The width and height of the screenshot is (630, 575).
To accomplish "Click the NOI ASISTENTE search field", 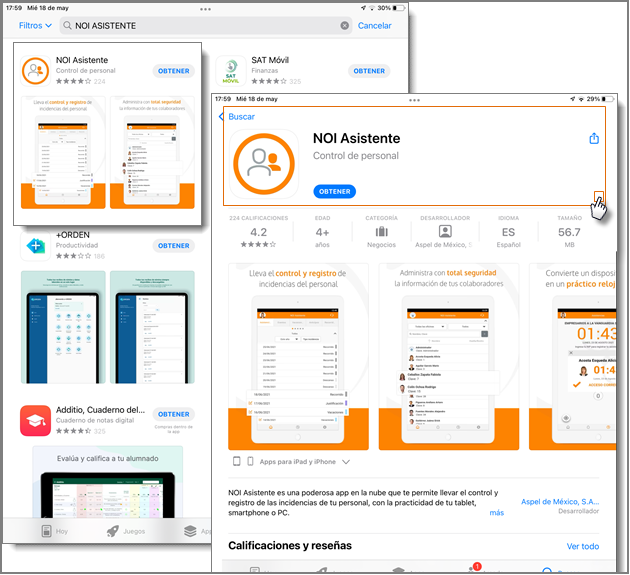I will click(x=200, y=25).
